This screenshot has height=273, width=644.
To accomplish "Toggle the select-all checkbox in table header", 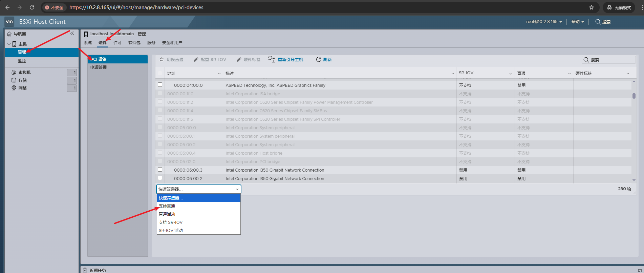I will coord(160,73).
